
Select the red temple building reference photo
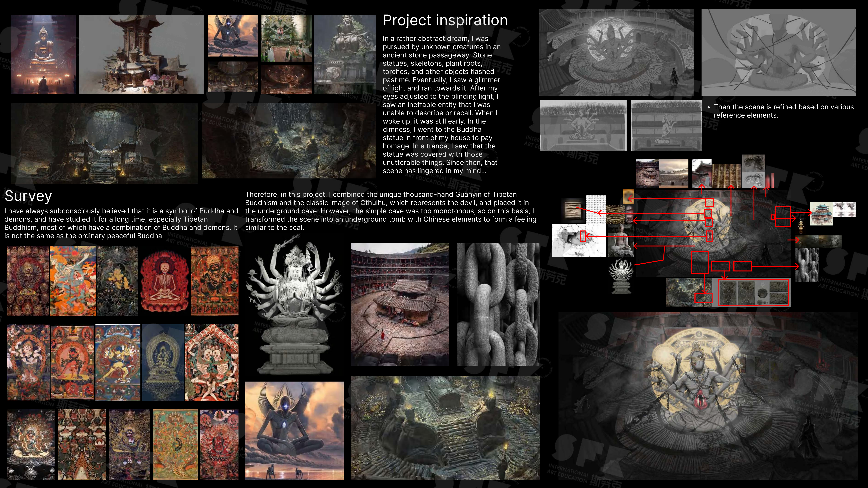(x=702, y=173)
